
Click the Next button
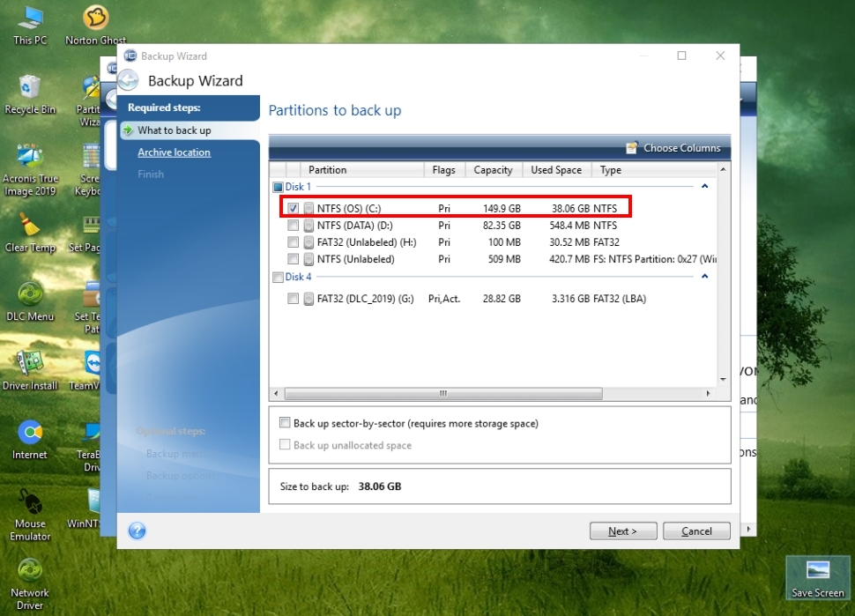624,531
